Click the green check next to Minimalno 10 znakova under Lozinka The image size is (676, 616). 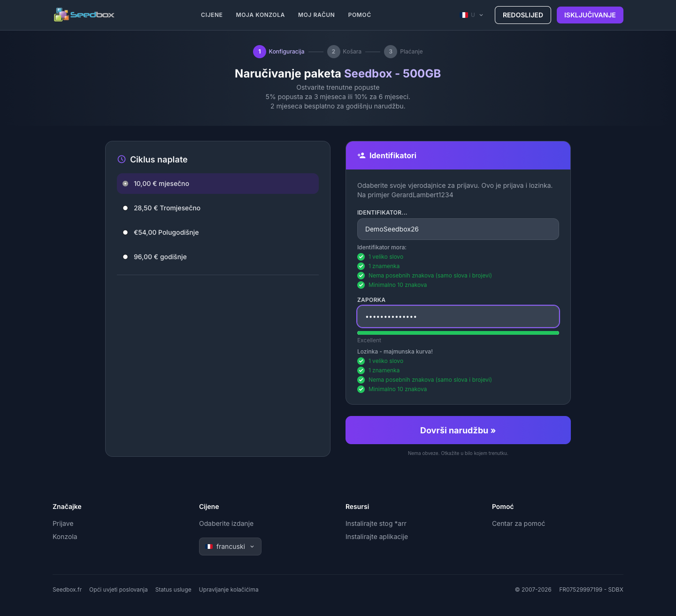(x=361, y=389)
